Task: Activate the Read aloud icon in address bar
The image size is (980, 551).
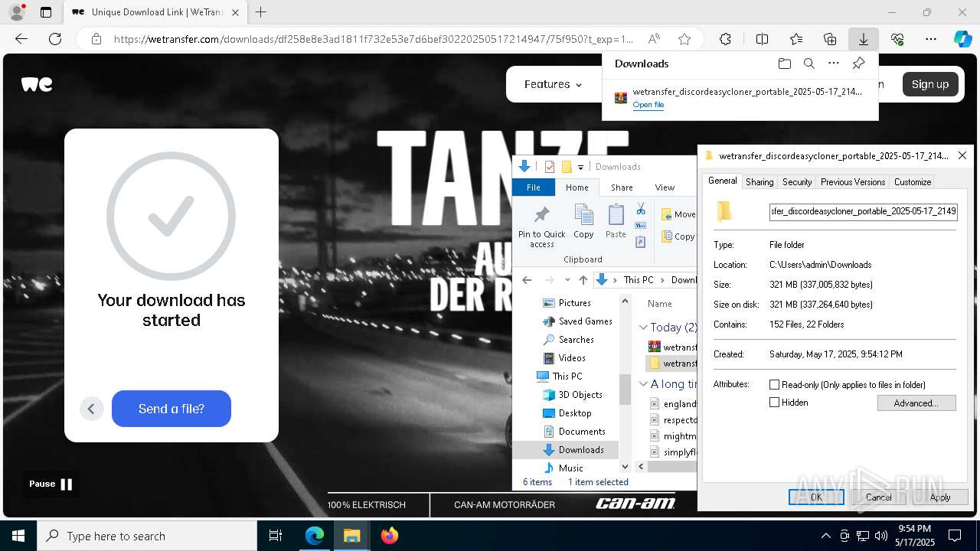Action: [x=654, y=39]
